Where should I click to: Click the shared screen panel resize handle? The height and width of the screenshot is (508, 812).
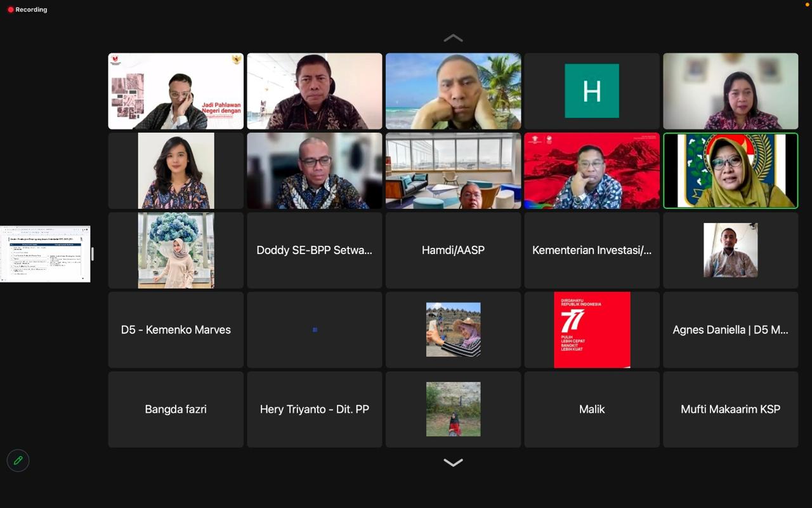click(93, 254)
